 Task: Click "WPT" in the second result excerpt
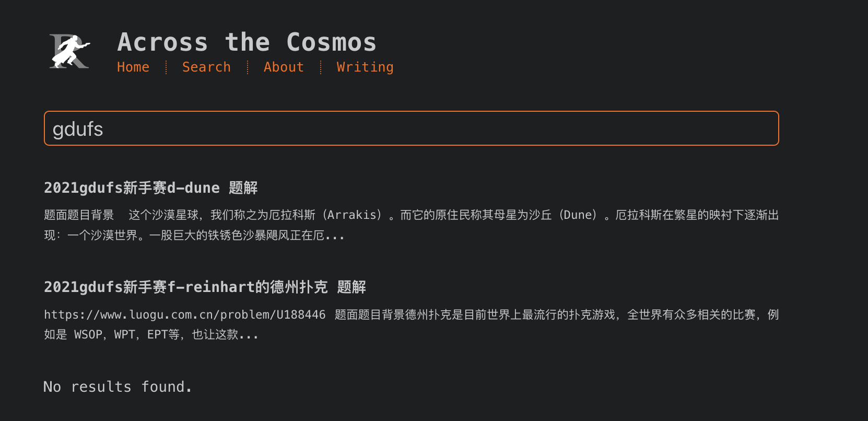click(124, 335)
